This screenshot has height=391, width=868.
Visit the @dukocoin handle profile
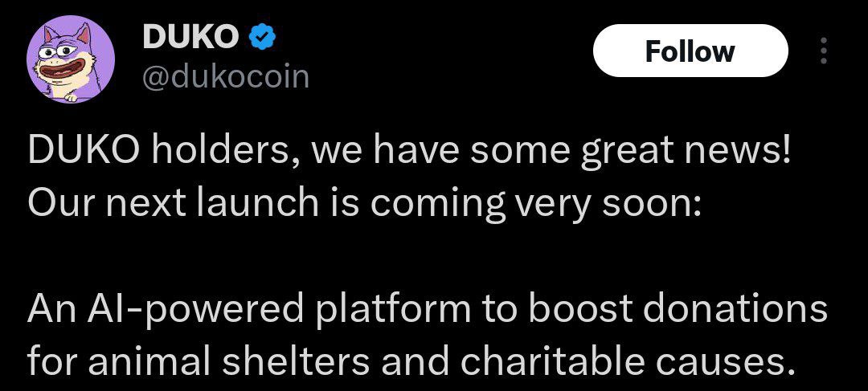[x=225, y=77]
